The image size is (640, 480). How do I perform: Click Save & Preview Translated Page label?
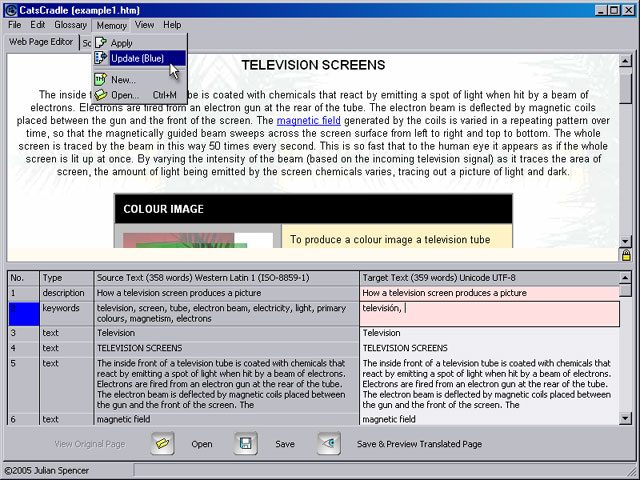419,444
